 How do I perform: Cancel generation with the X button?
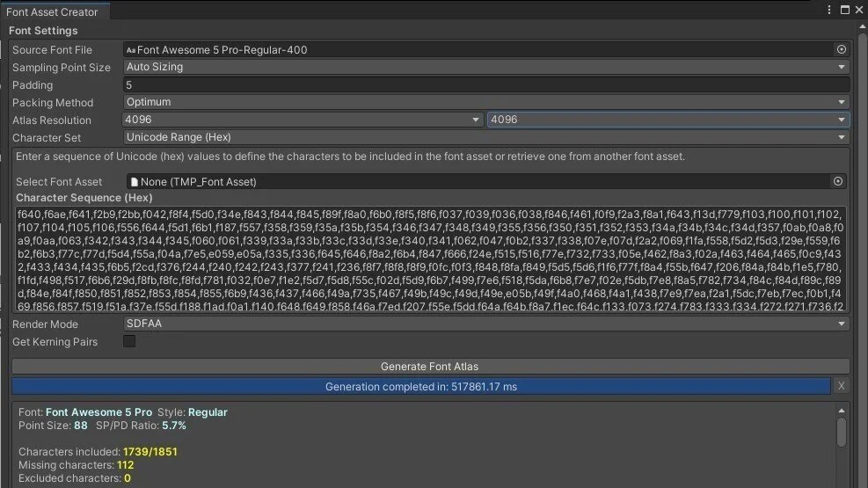[x=841, y=386]
